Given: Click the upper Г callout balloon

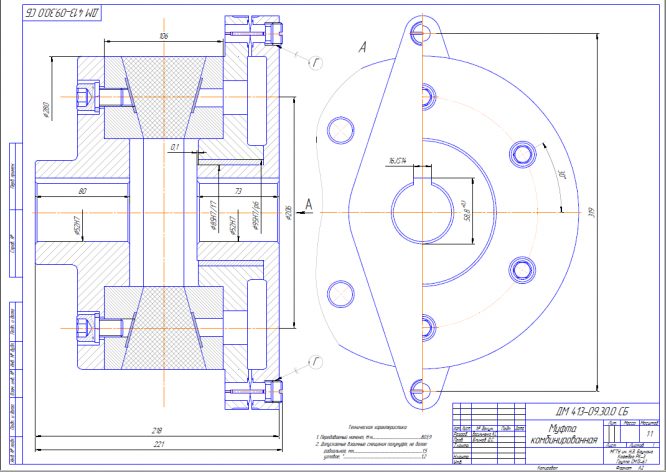Looking at the screenshot, I should click(315, 63).
